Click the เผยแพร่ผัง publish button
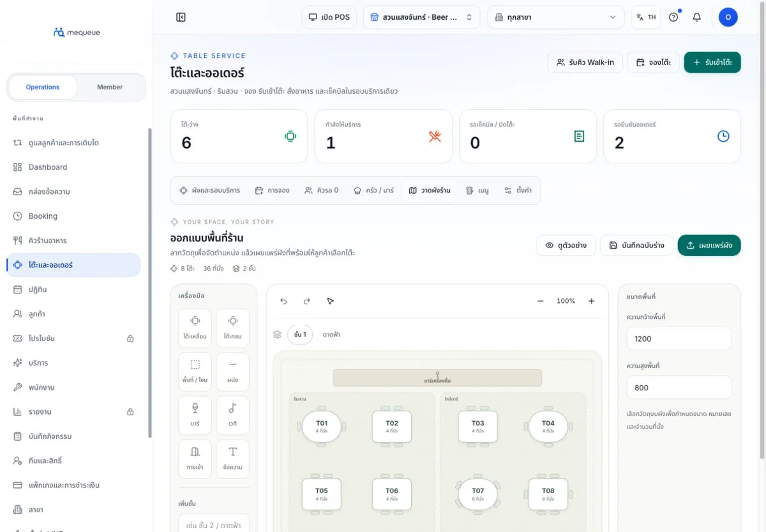 pyautogui.click(x=709, y=246)
